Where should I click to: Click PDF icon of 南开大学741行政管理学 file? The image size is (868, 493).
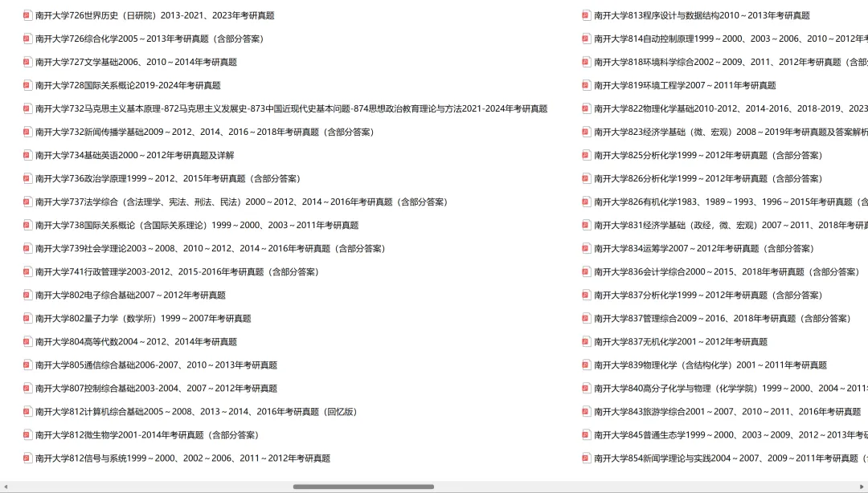coord(27,271)
